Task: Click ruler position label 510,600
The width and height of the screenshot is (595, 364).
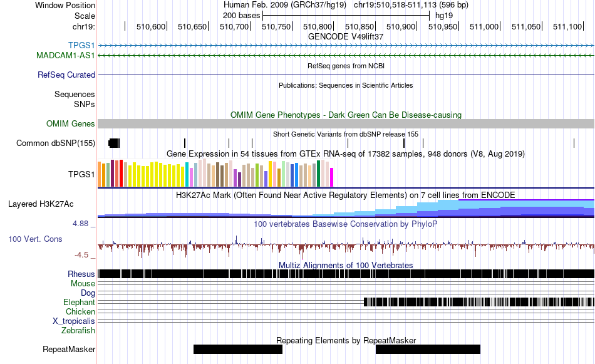Action: point(151,26)
